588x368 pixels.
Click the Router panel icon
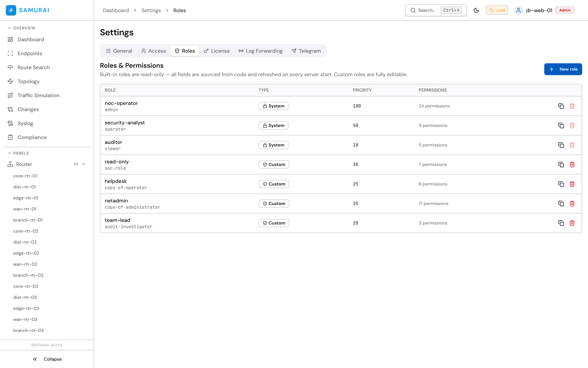[10, 164]
